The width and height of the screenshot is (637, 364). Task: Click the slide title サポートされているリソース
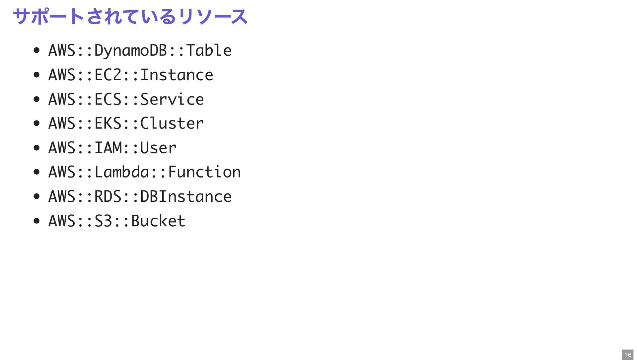(x=130, y=17)
